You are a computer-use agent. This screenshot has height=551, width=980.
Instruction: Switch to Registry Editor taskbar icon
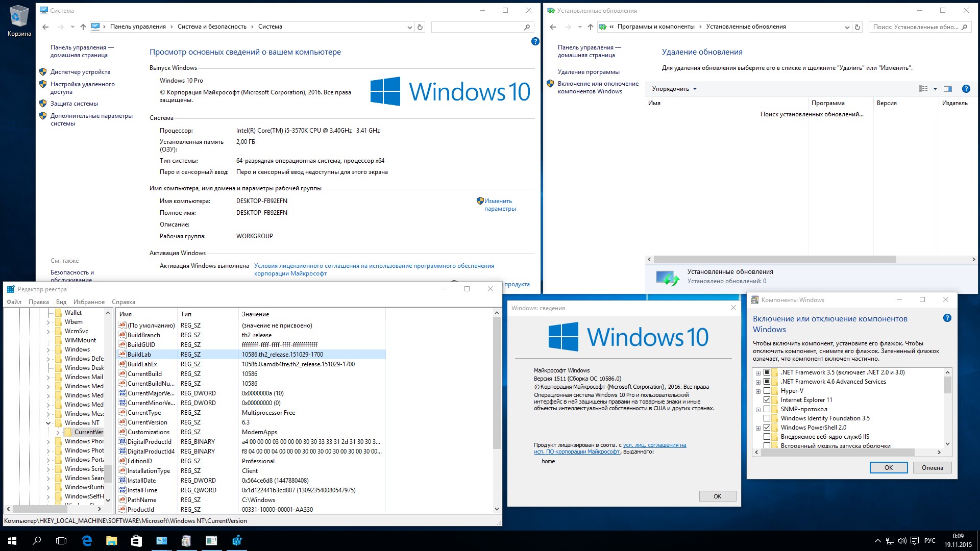pos(237,541)
